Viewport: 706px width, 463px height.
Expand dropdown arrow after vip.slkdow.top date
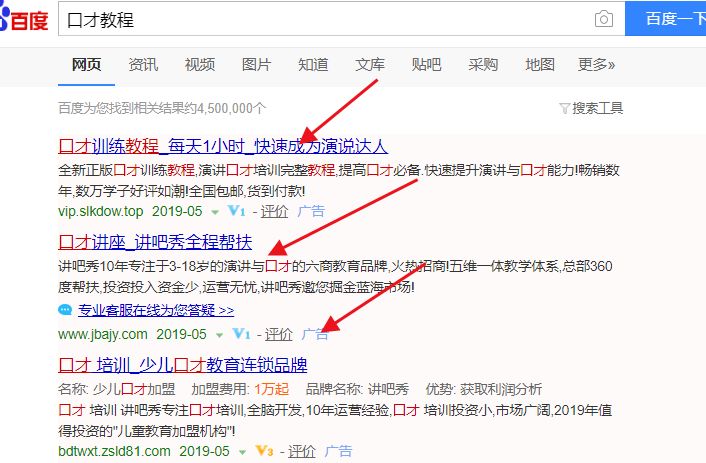[x=216, y=212]
